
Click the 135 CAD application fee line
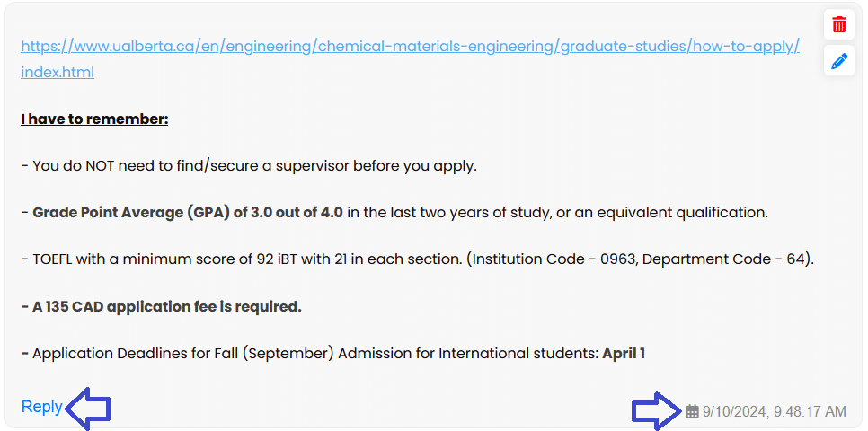[161, 306]
